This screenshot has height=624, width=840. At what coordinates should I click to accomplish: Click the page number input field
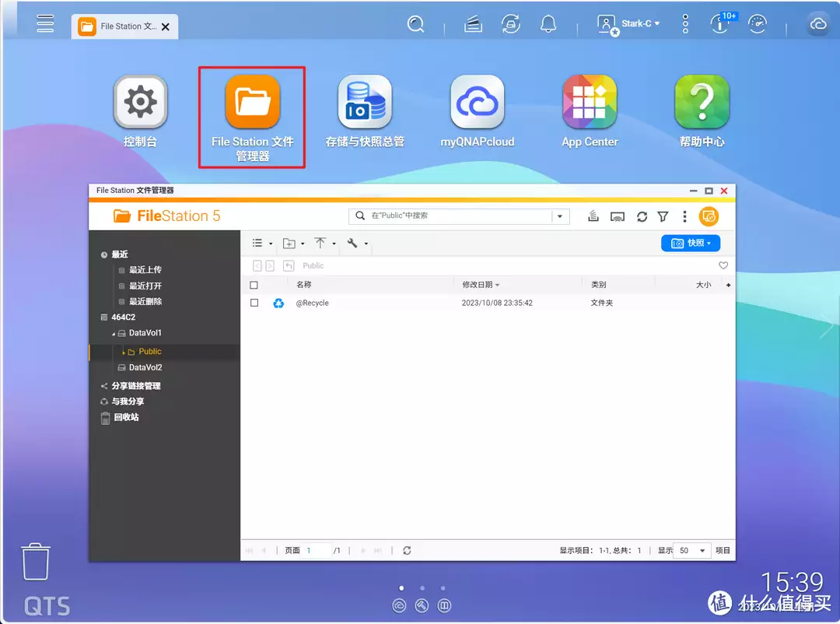pyautogui.click(x=317, y=551)
